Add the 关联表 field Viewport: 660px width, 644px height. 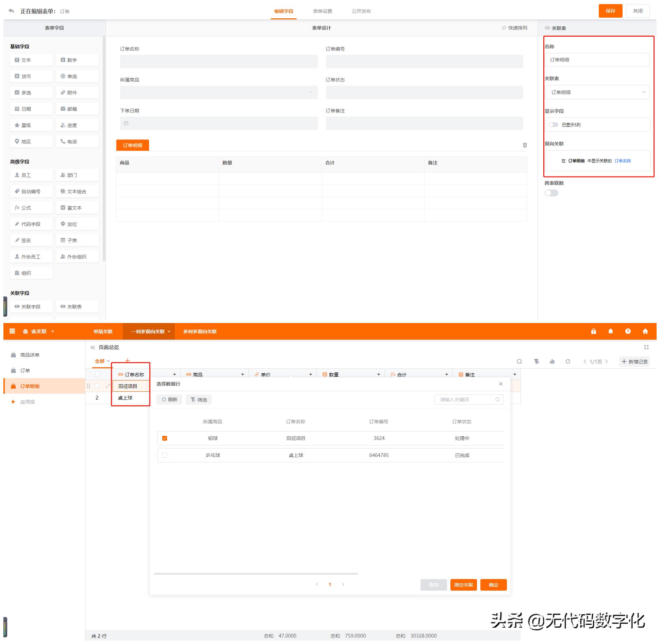pyautogui.click(x=77, y=306)
